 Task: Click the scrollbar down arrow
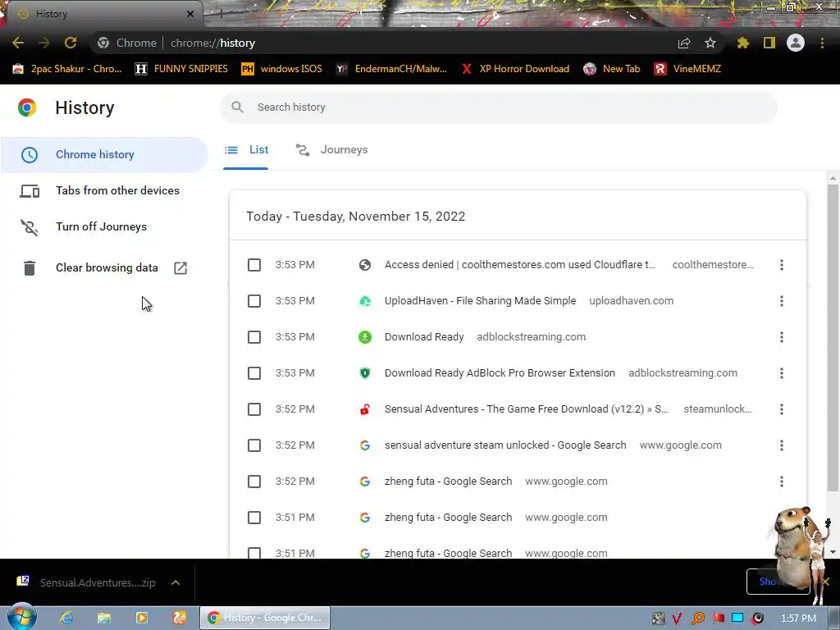pyautogui.click(x=833, y=552)
